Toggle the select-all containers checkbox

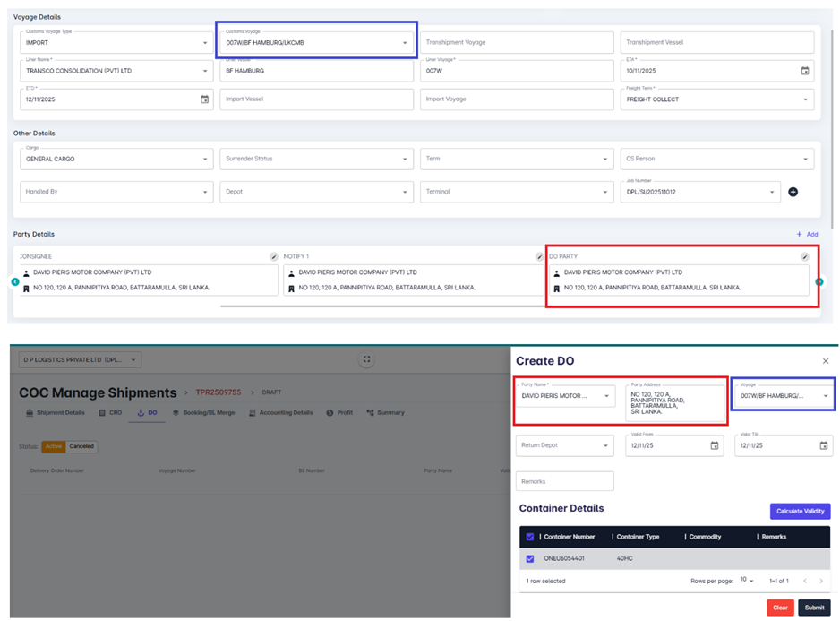pyautogui.click(x=530, y=537)
